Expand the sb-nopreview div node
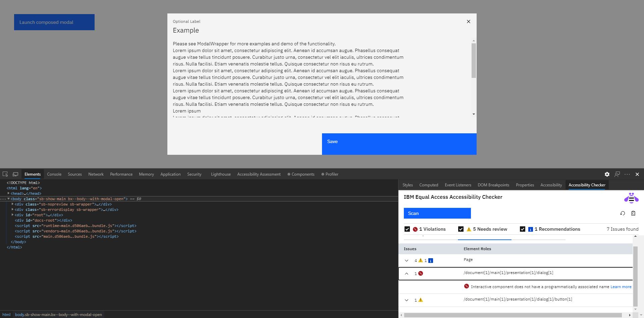This screenshot has width=644, height=318. [12, 204]
